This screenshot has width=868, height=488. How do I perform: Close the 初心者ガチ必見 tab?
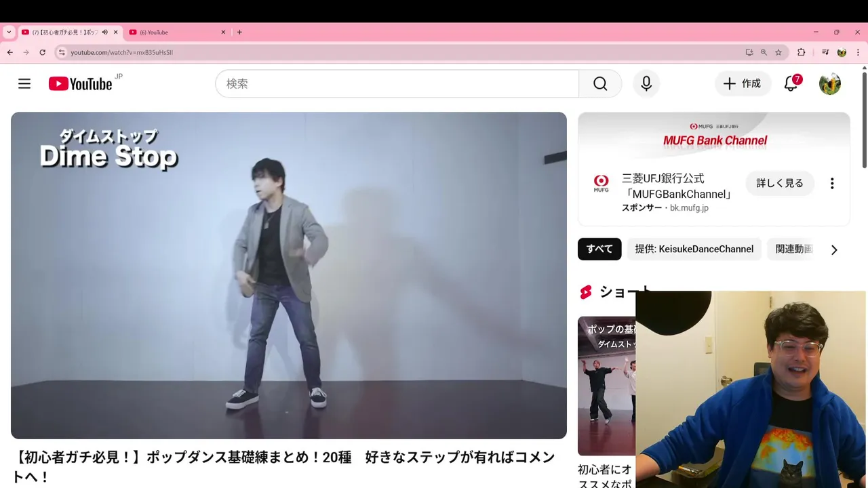point(115,32)
